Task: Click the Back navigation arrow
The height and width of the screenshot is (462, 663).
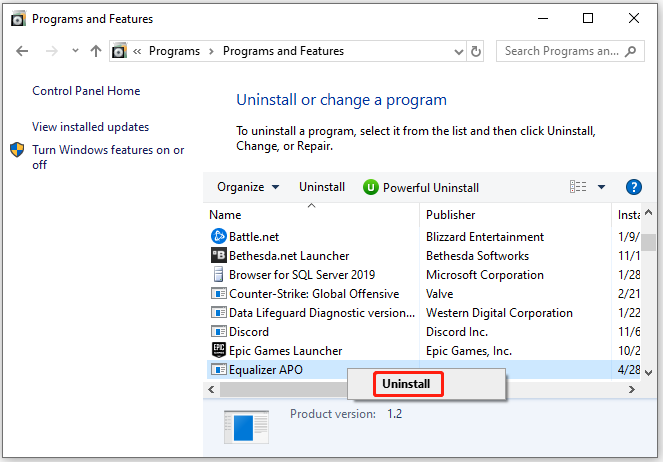Action: tap(22, 52)
